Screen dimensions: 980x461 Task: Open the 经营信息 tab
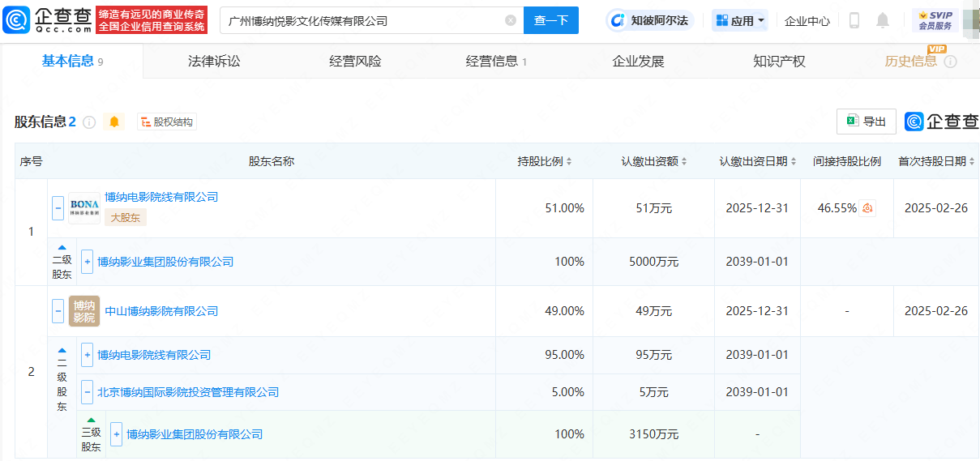pyautogui.click(x=496, y=61)
